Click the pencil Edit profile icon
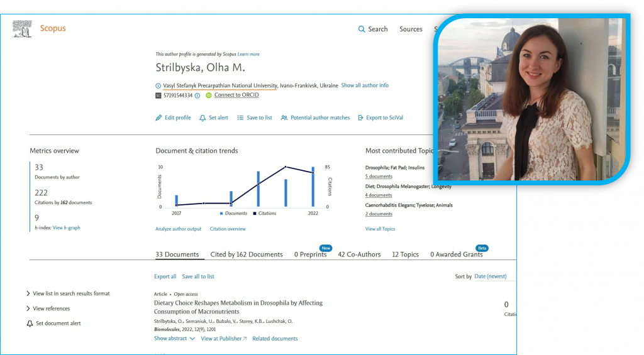 159,117
